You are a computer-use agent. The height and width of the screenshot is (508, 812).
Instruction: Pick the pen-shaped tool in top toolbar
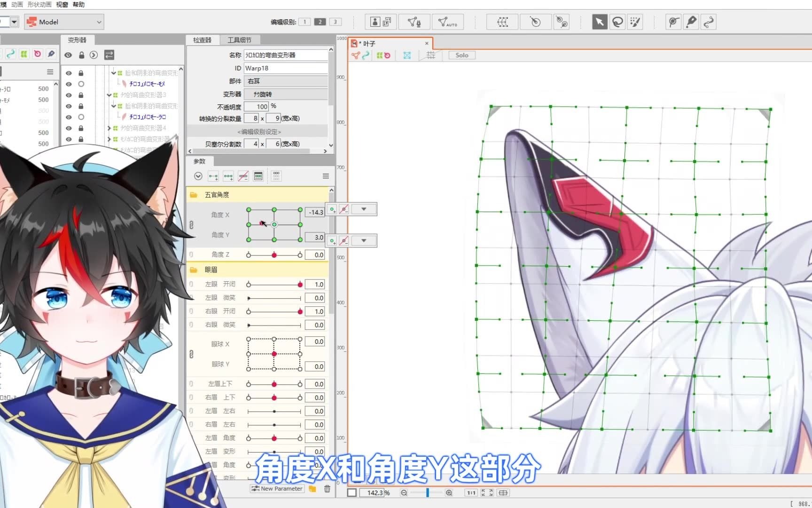tap(691, 22)
